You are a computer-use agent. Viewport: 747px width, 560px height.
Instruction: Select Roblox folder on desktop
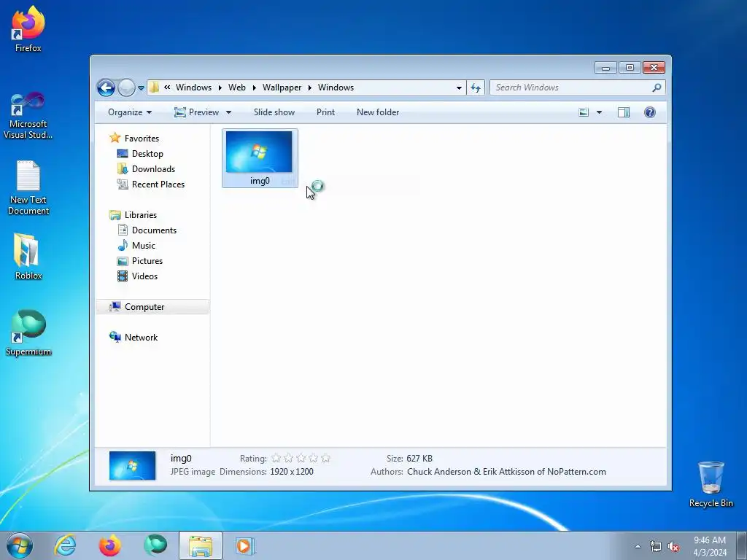tap(28, 257)
